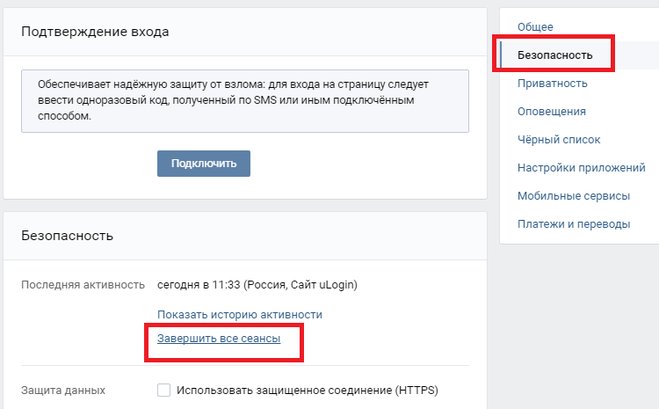Open Чёрный список in the sidebar

click(x=558, y=140)
